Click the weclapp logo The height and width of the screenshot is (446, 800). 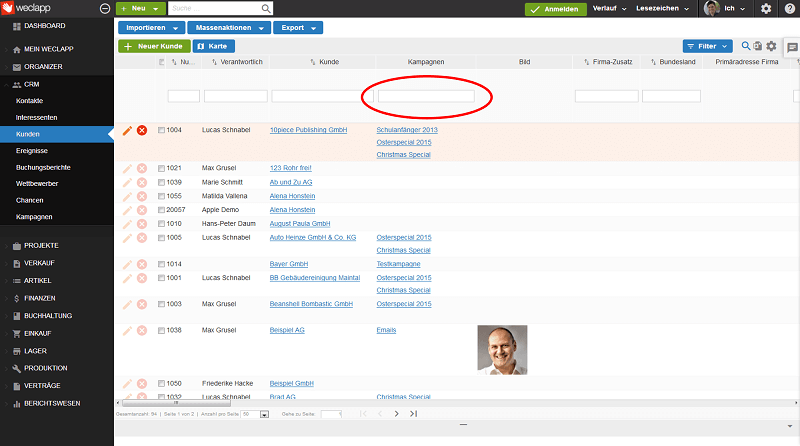point(26,8)
